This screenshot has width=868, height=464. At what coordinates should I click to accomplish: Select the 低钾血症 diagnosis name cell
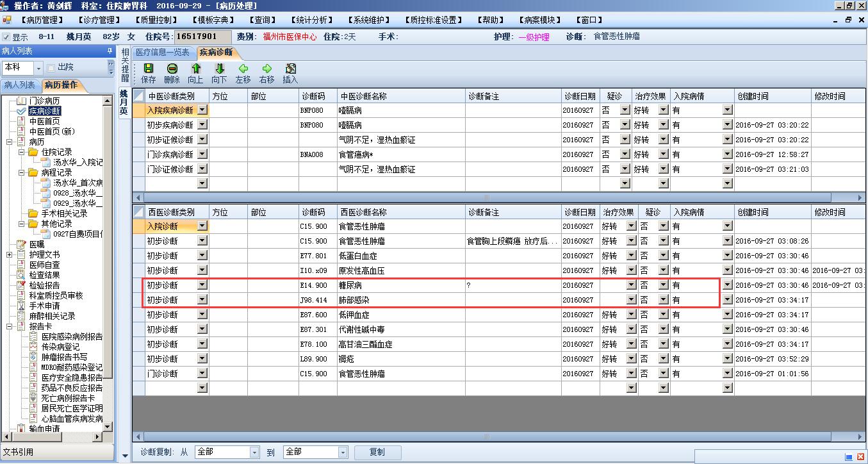click(402, 315)
